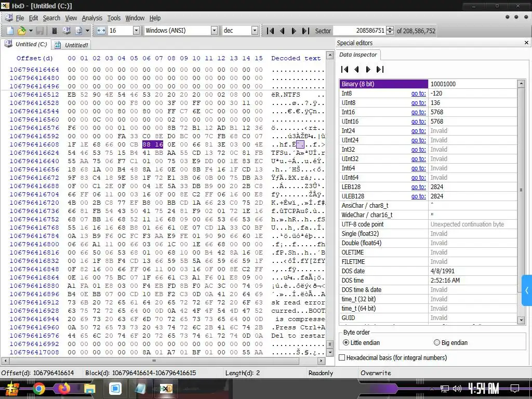Click the Open disk toolbar icon
The image size is (532, 399).
(66, 31)
